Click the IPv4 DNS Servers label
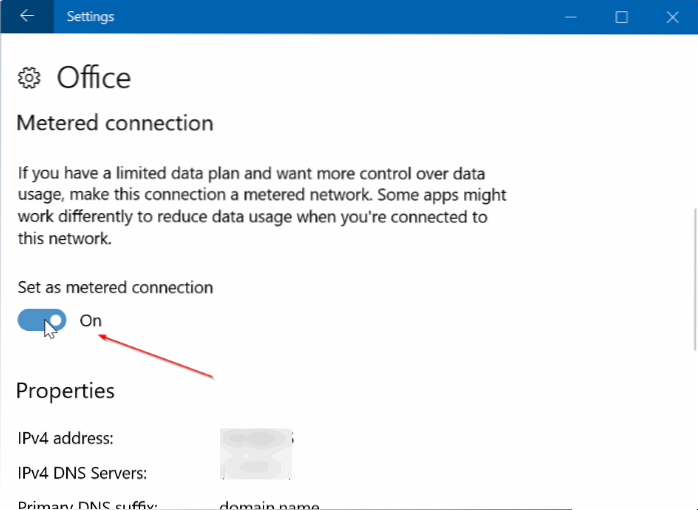The width and height of the screenshot is (698, 510). click(82, 472)
